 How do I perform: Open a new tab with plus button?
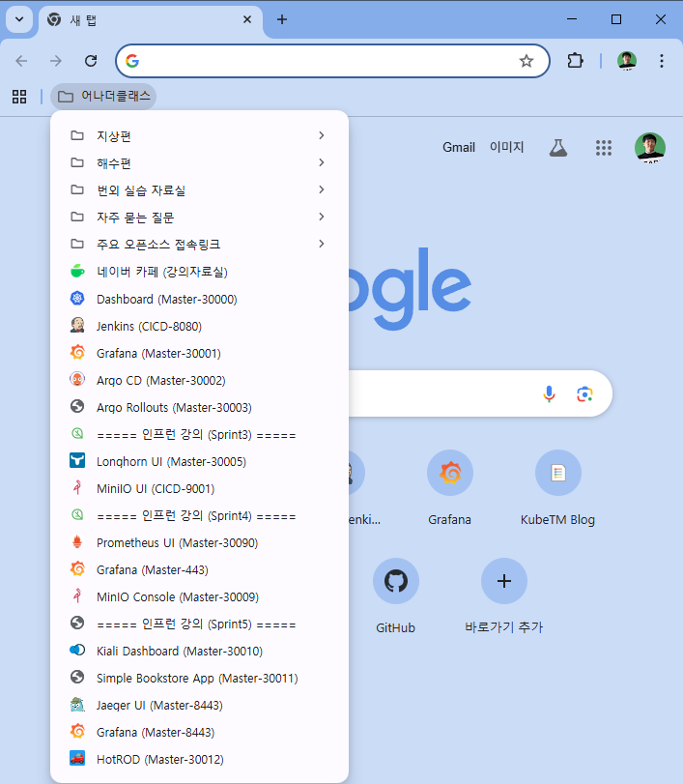click(282, 19)
